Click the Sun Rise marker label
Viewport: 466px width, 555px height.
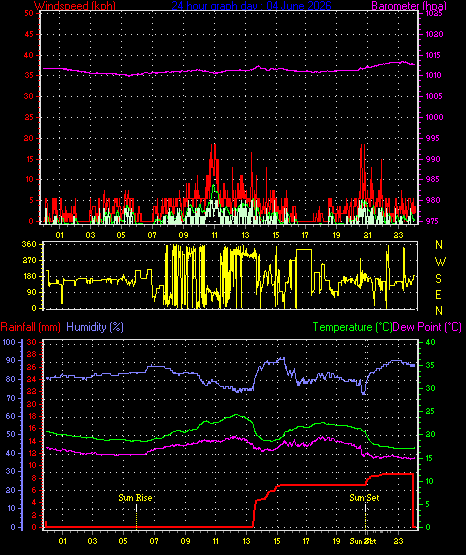(x=135, y=498)
